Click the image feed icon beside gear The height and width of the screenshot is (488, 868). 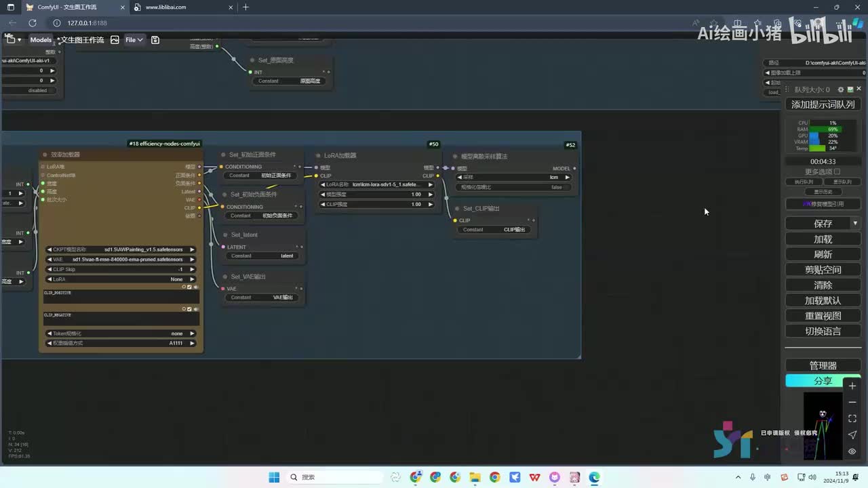coord(850,89)
